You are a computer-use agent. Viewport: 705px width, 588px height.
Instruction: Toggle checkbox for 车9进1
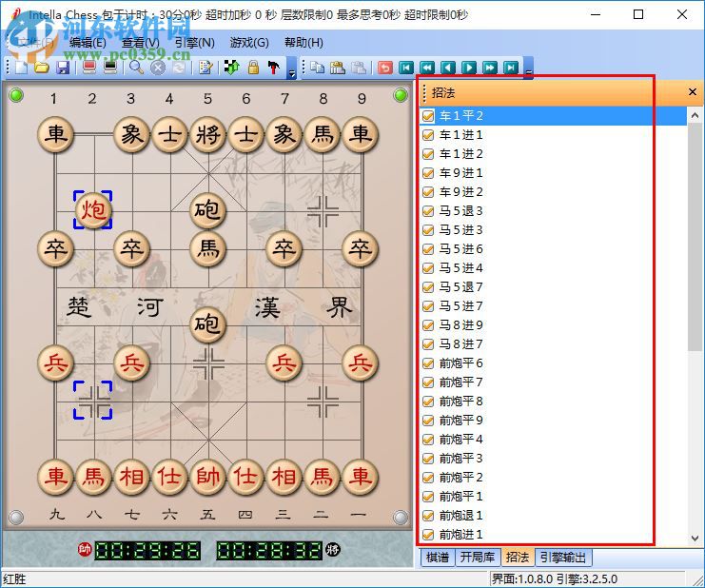click(x=428, y=173)
